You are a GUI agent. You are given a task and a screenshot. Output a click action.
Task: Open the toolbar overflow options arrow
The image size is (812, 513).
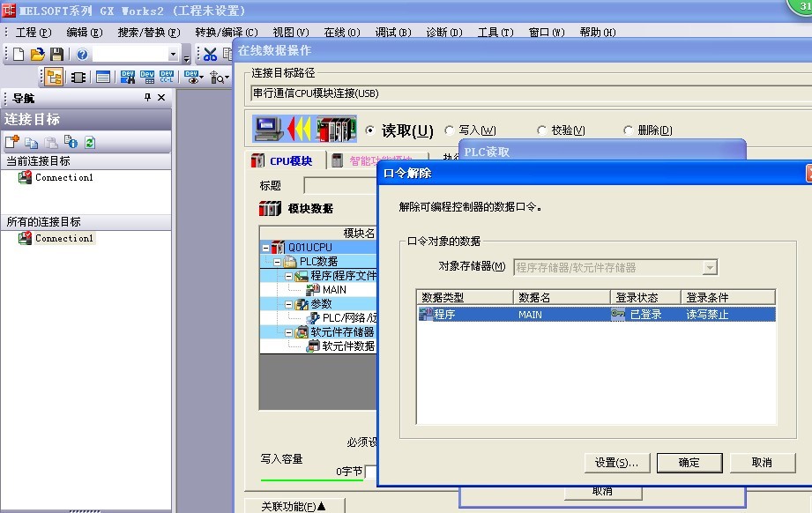[x=187, y=56]
